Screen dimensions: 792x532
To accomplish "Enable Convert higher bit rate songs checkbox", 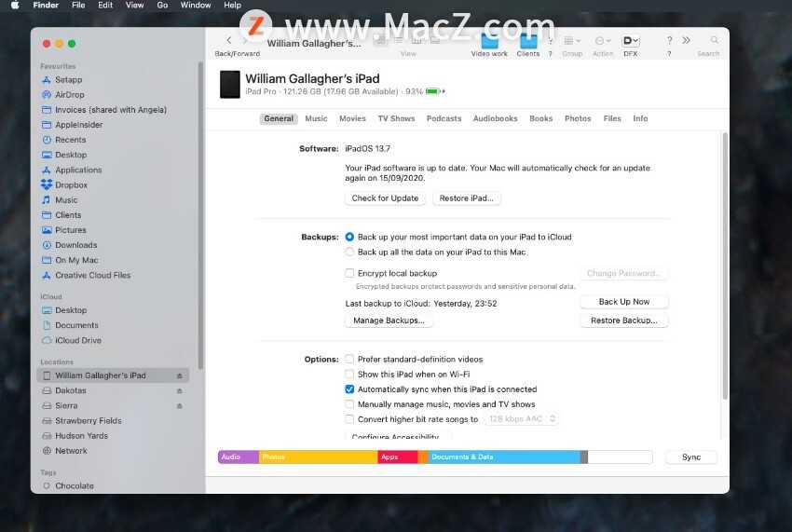I will (x=349, y=419).
